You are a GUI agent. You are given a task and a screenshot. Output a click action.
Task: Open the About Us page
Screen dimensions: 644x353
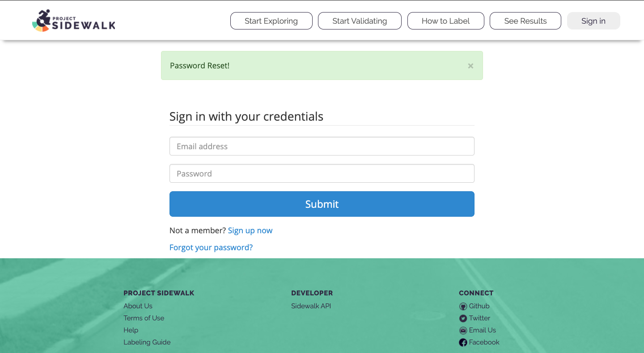(x=138, y=306)
